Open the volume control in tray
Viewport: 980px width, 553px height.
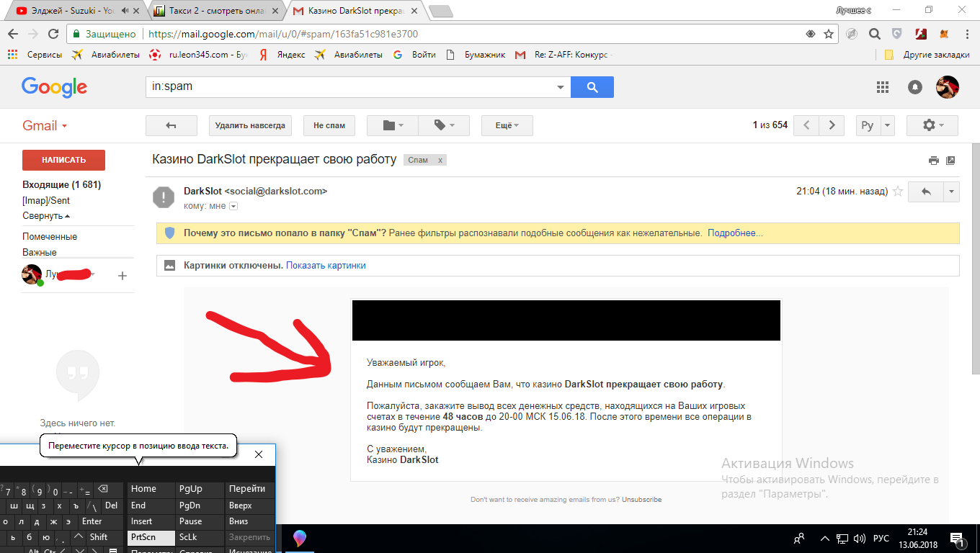point(858,538)
